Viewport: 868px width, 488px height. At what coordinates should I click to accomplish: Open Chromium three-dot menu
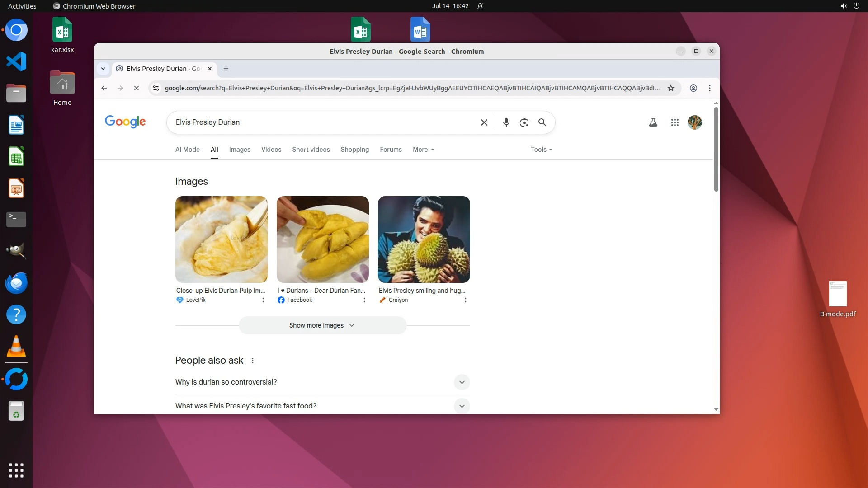[x=709, y=88]
